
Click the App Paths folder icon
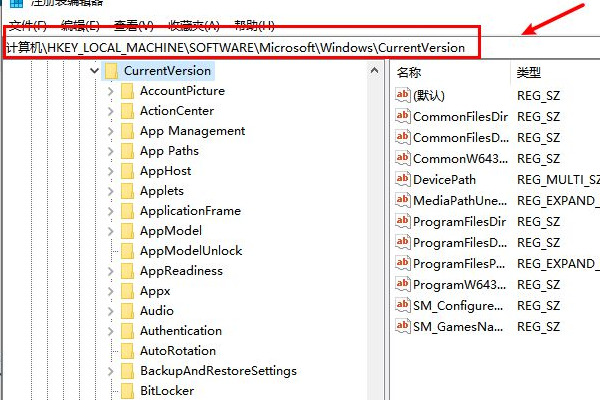tap(127, 151)
